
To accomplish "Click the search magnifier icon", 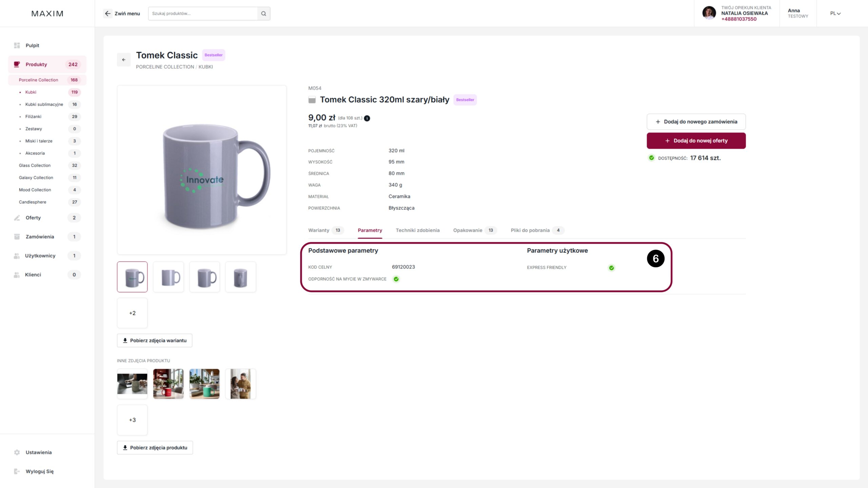I will tap(263, 14).
